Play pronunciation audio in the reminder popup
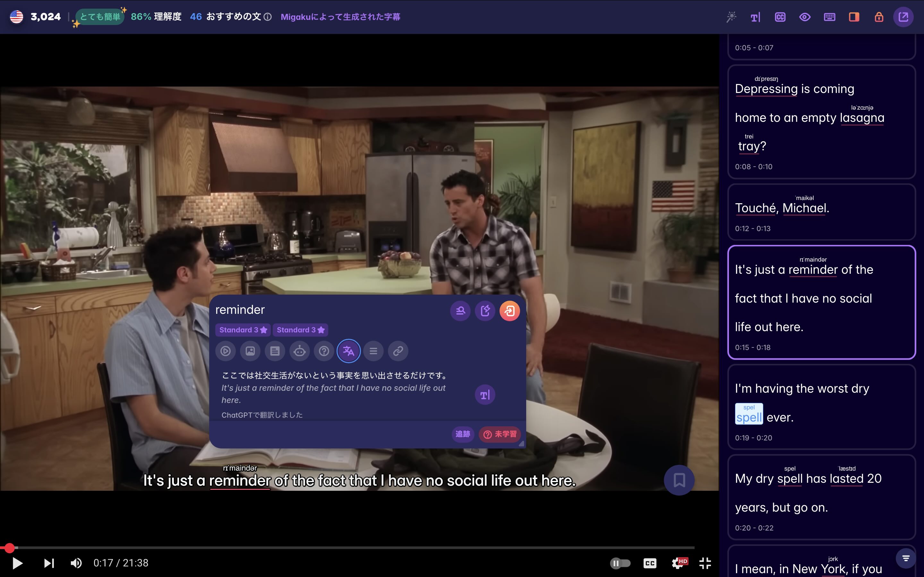Screen dimensions: 924x577 coord(226,351)
